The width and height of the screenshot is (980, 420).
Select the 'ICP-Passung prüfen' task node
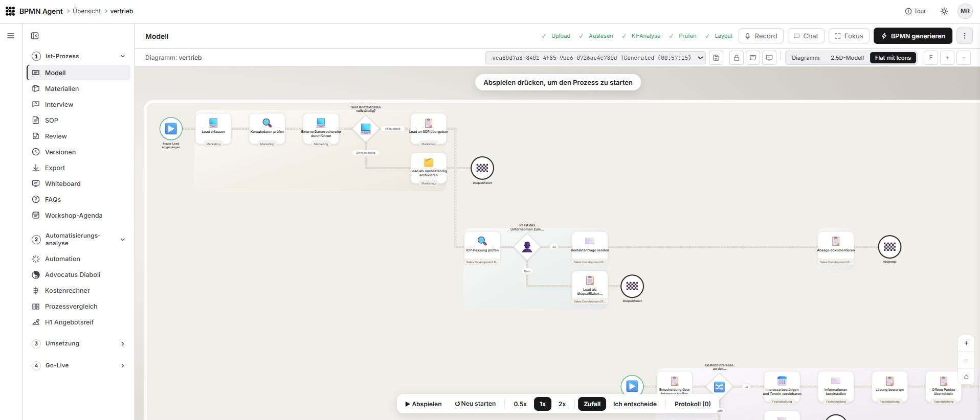click(x=482, y=247)
